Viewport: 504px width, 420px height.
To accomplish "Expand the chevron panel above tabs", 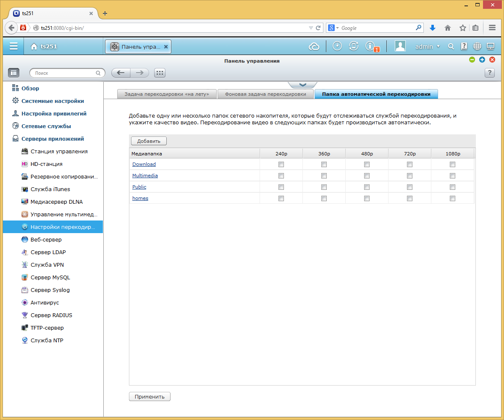I will point(302,84).
